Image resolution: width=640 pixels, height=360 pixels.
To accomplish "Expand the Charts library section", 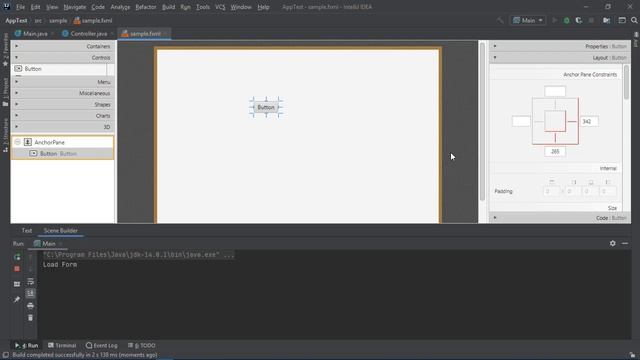I will pos(62,116).
